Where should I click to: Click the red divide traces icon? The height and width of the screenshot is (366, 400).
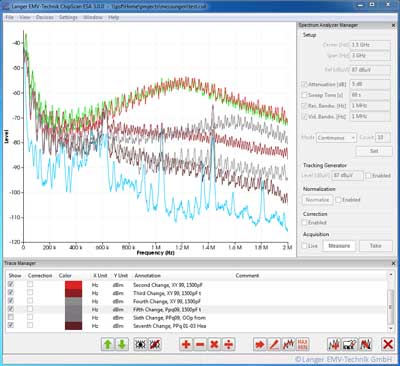click(228, 344)
